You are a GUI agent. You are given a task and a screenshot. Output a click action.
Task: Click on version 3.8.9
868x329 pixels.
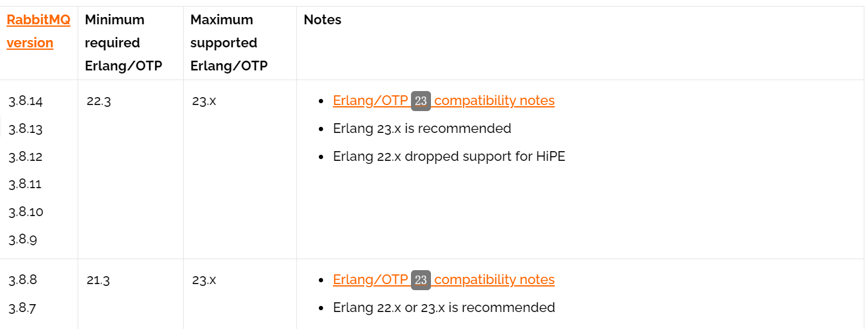click(22, 240)
